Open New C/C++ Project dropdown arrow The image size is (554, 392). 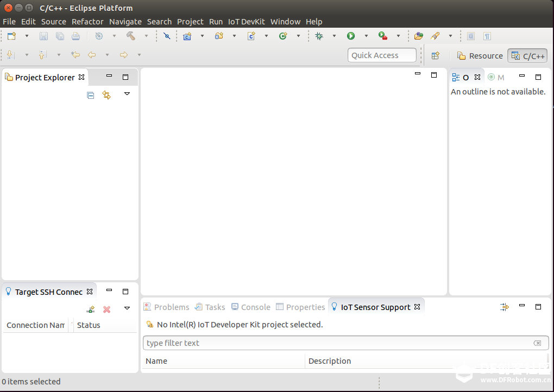tap(202, 36)
